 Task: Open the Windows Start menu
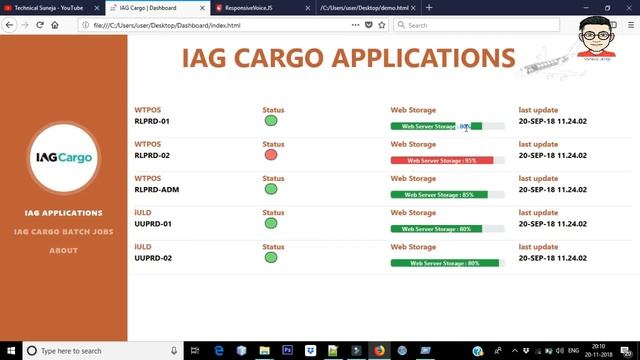point(11,351)
